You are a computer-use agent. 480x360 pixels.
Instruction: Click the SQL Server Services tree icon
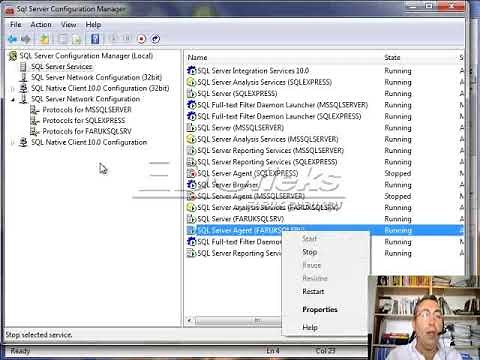click(23, 67)
